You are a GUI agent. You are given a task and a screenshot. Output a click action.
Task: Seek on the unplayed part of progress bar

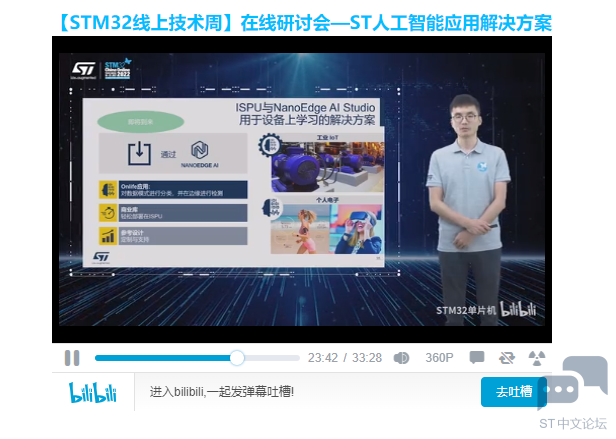pos(272,358)
